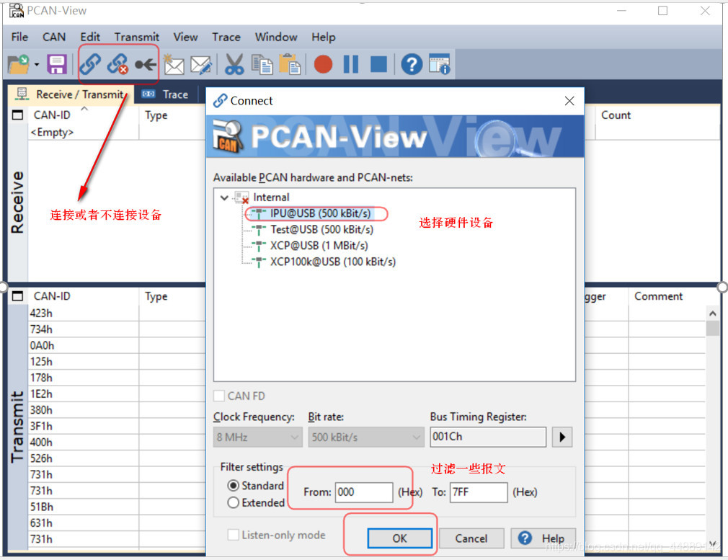Click the Count column header
Screen dimensions: 728x560
pyautogui.click(x=616, y=115)
